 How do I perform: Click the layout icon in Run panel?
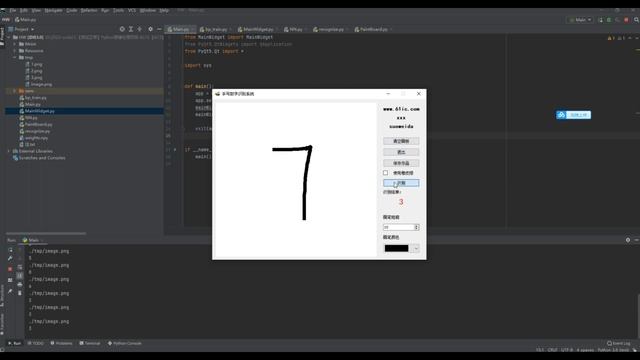pos(10,280)
